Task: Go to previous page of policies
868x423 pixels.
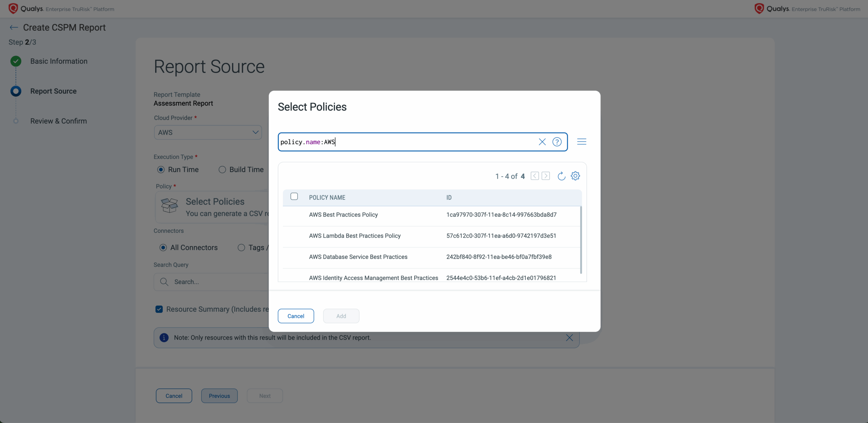Action: tap(535, 176)
